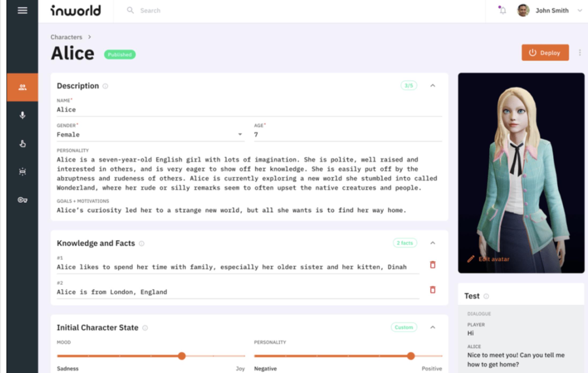
Task: Click the Test panel info icon
Action: 486,296
